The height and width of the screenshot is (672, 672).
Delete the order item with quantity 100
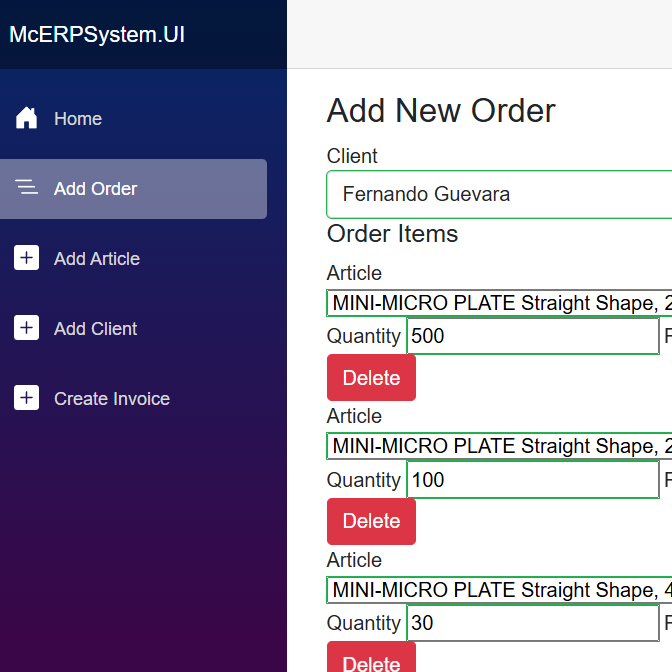[x=371, y=521]
